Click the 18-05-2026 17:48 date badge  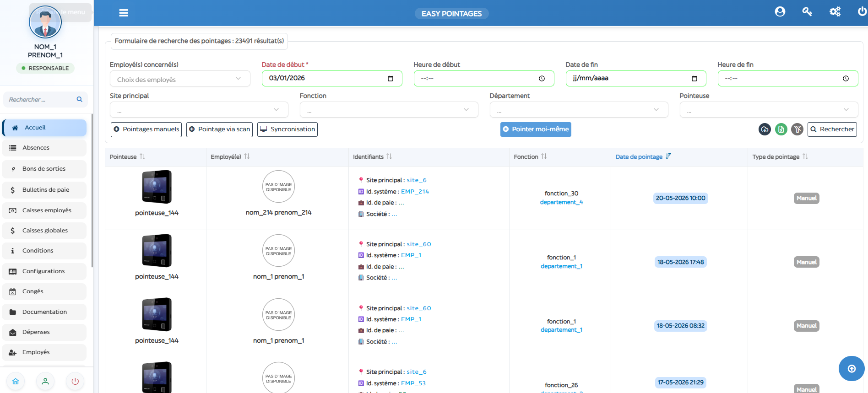pyautogui.click(x=680, y=262)
